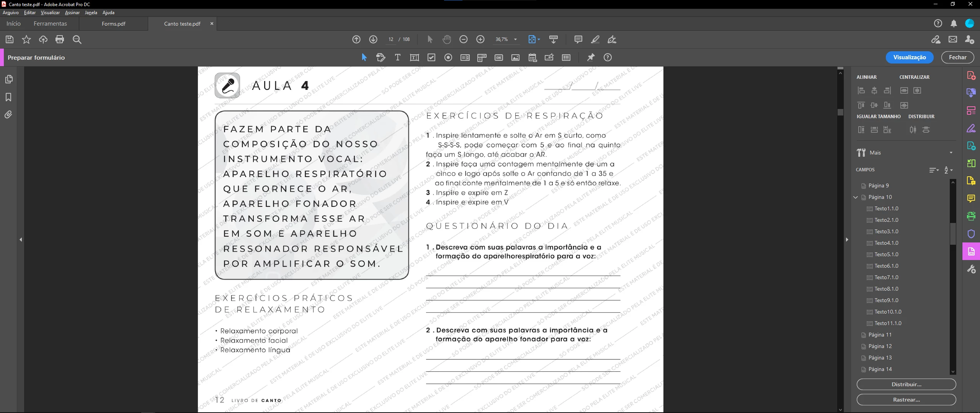Select the Add date field tool

coord(532,57)
